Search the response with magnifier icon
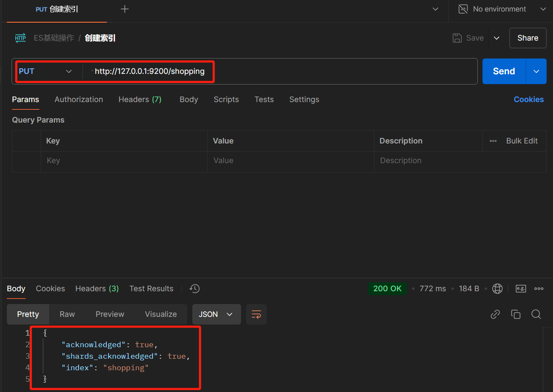The height and width of the screenshot is (392, 553). point(536,314)
